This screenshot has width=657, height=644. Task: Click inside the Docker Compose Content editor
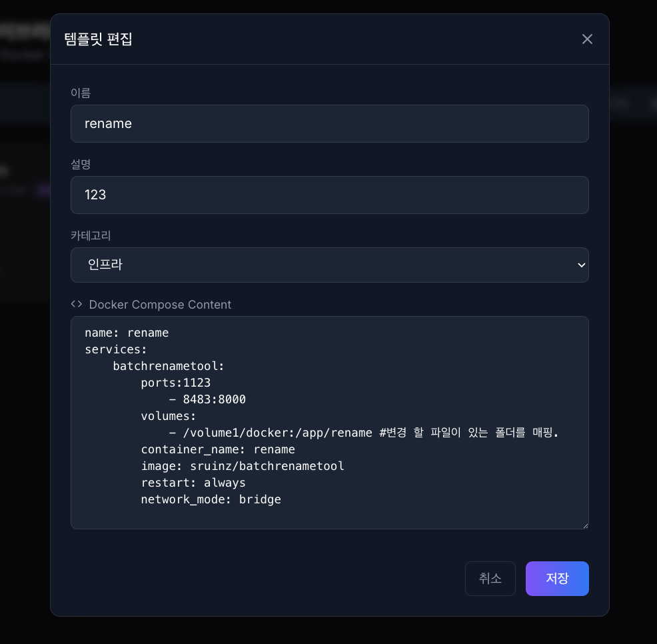coord(329,422)
